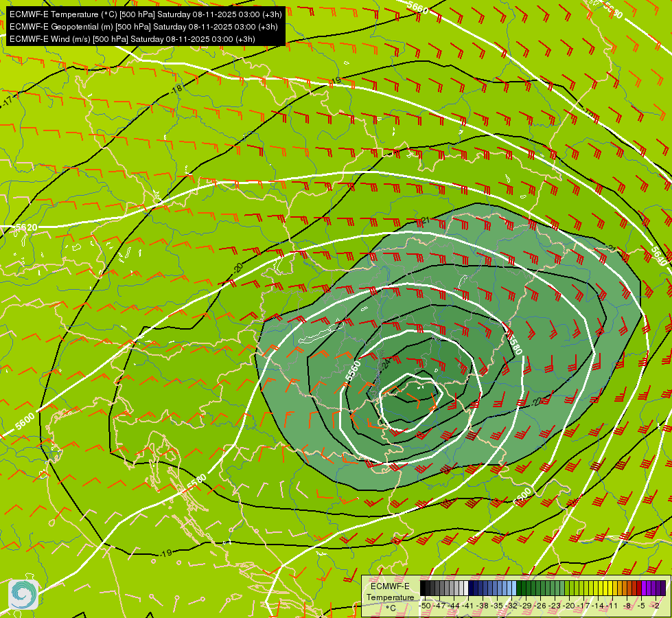Screen dimensions: 672x618
Task: Click the 5600 geopotential contour label
Action: [x=25, y=421]
